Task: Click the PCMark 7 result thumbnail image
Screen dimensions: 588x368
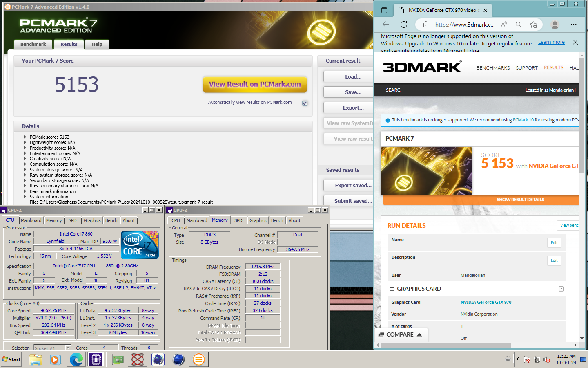Action: [x=426, y=171]
